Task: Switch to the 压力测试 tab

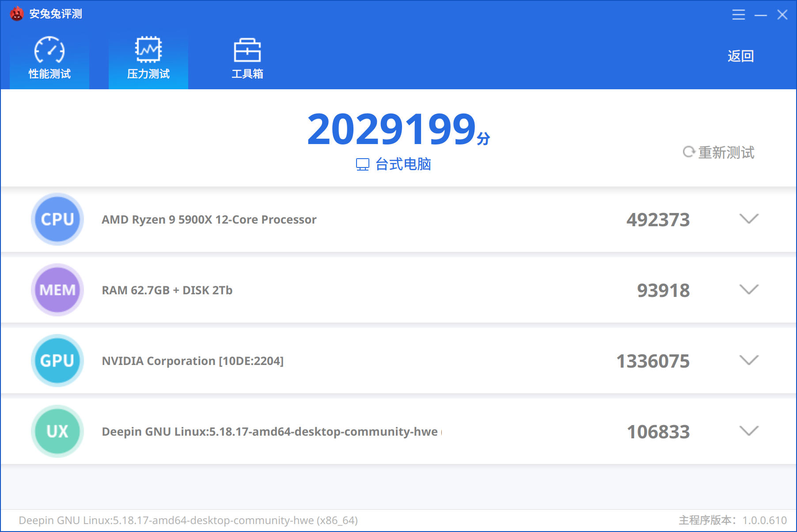Action: coord(148,59)
